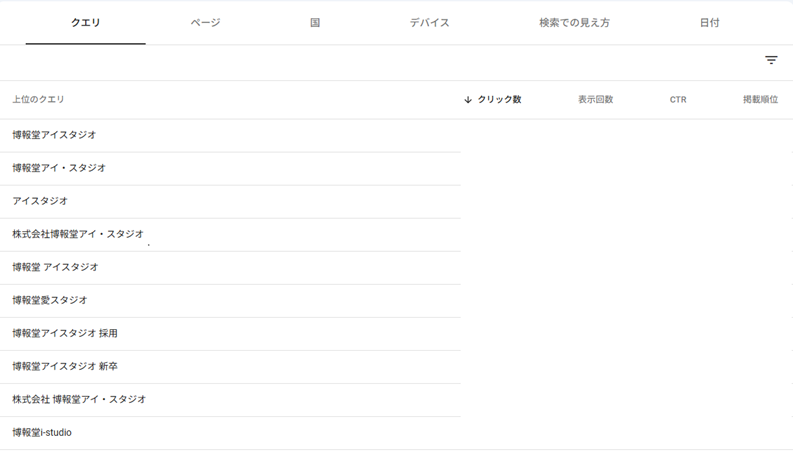This screenshot has width=793, height=454.
Task: Select the 国 tab
Action: click(315, 23)
